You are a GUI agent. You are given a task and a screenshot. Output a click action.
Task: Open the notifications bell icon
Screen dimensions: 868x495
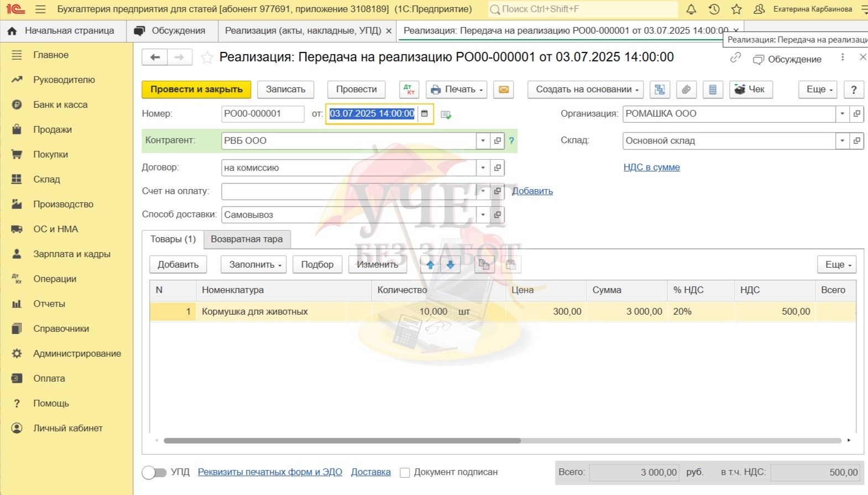(x=691, y=9)
